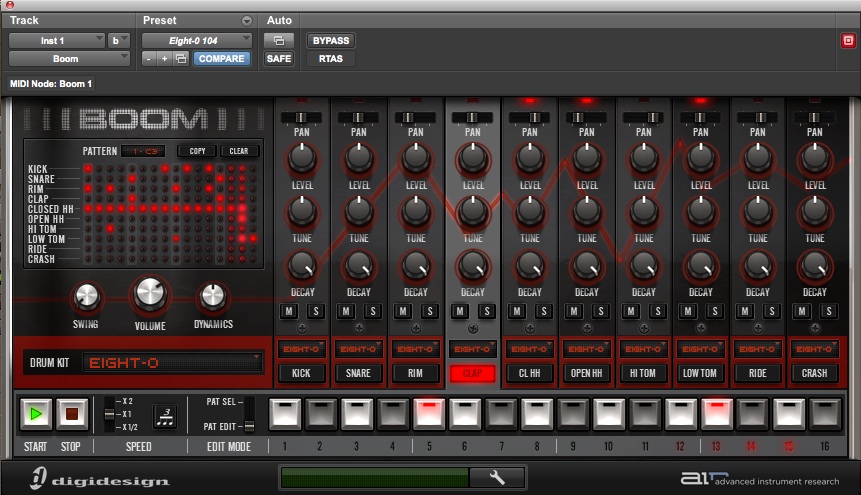Toggle the triplet speed icon
This screenshot has height=495, width=861.
pos(165,416)
